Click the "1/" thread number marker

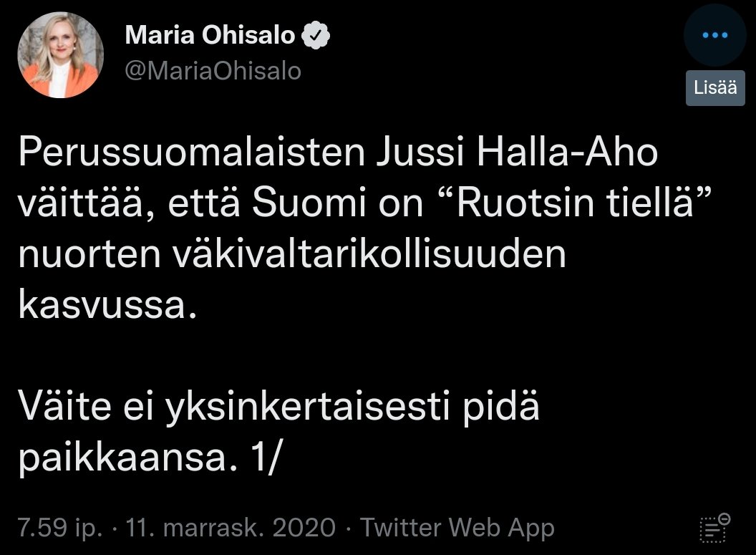coord(265,457)
